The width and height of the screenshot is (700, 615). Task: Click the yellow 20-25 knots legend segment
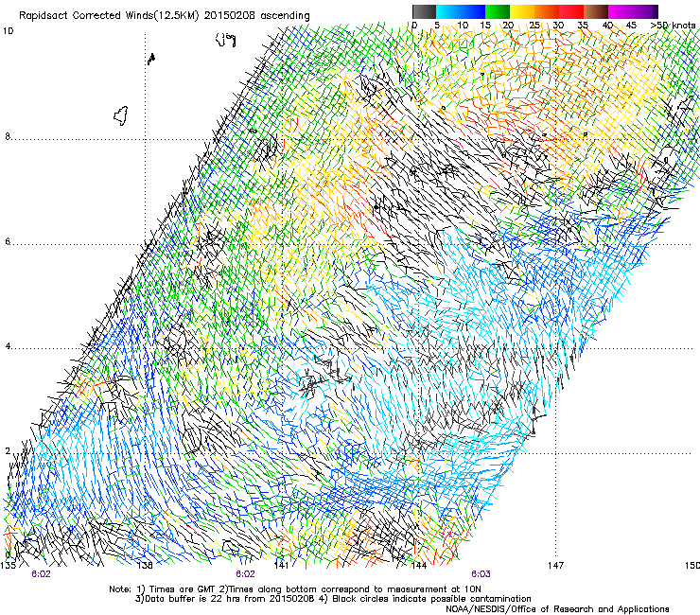coord(522,11)
